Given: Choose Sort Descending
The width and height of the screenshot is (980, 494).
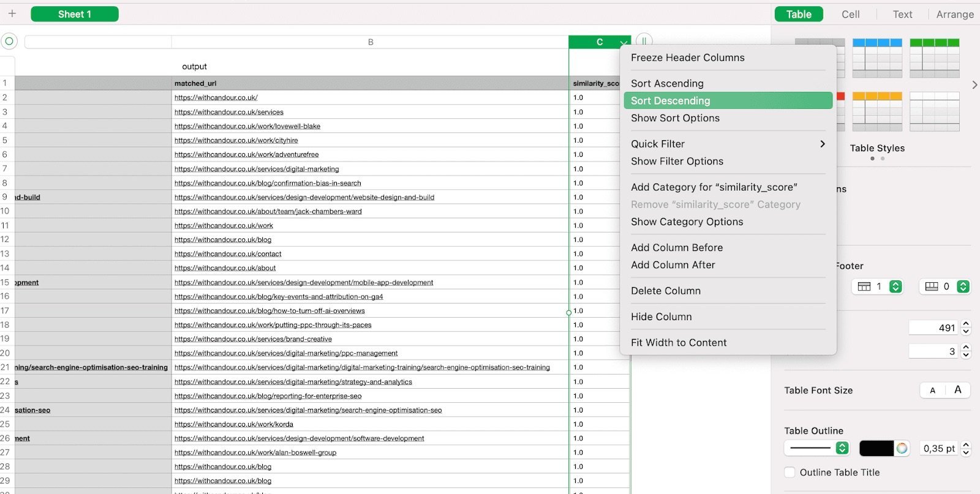Looking at the screenshot, I should click(x=728, y=100).
